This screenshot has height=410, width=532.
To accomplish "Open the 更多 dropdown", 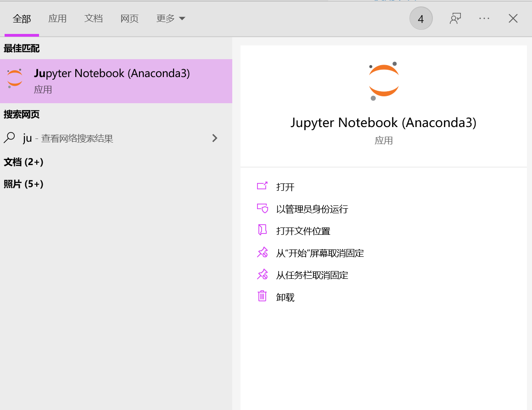I will 170,18.
